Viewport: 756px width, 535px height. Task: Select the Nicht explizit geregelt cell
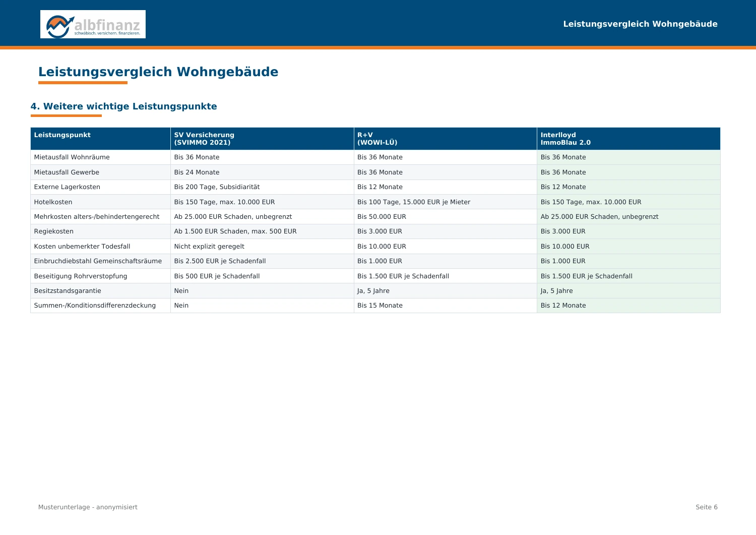209,247
